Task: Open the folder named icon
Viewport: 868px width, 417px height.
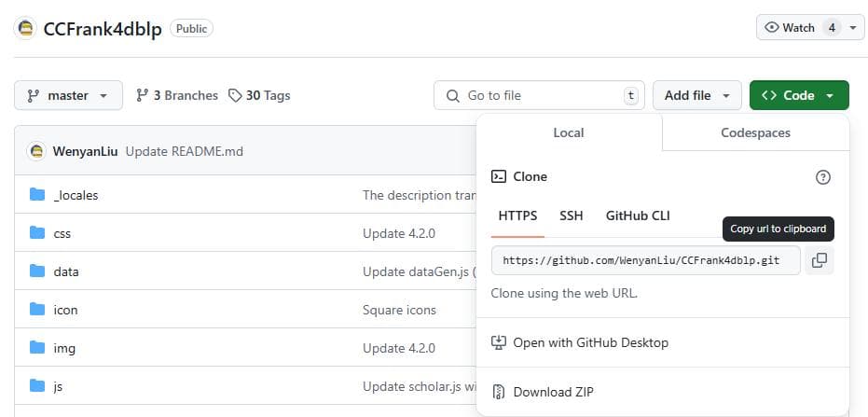Action: click(x=65, y=310)
